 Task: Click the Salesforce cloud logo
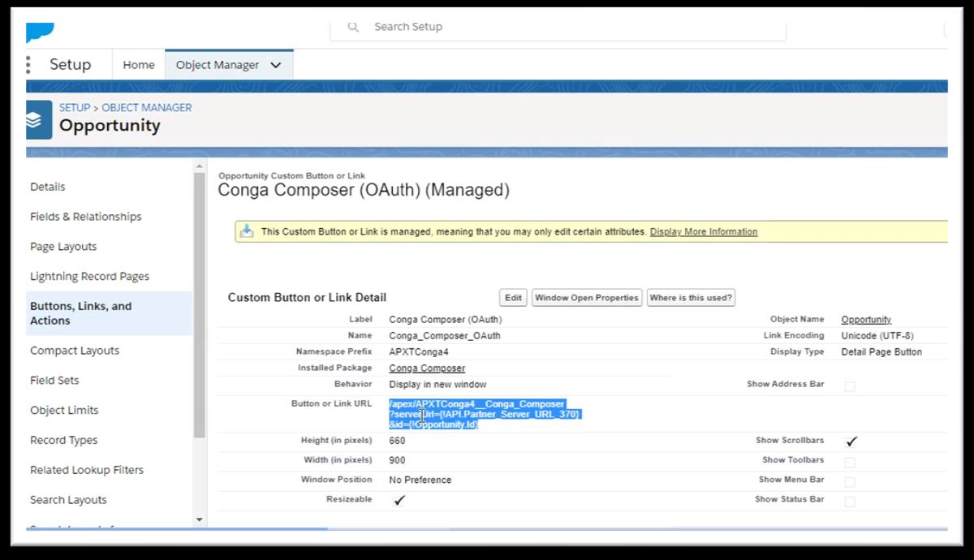pyautogui.click(x=40, y=32)
